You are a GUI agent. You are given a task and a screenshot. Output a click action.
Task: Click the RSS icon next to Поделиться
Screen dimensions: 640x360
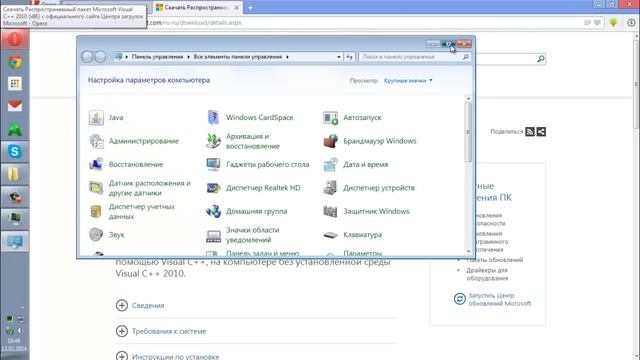530,131
